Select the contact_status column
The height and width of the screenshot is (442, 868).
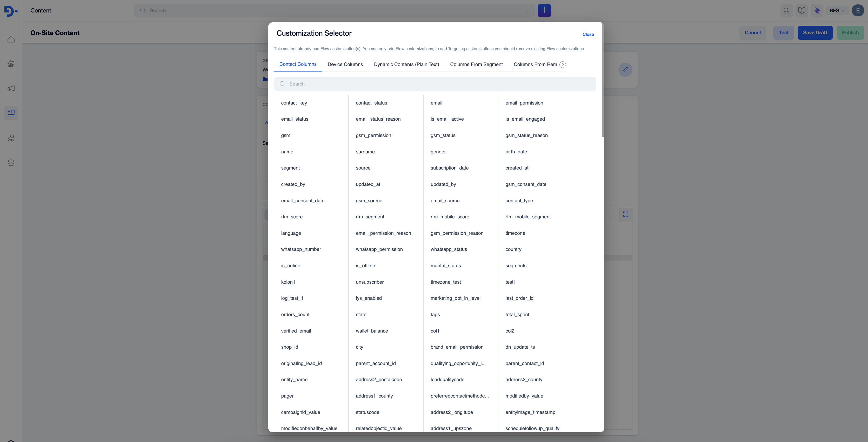click(371, 103)
